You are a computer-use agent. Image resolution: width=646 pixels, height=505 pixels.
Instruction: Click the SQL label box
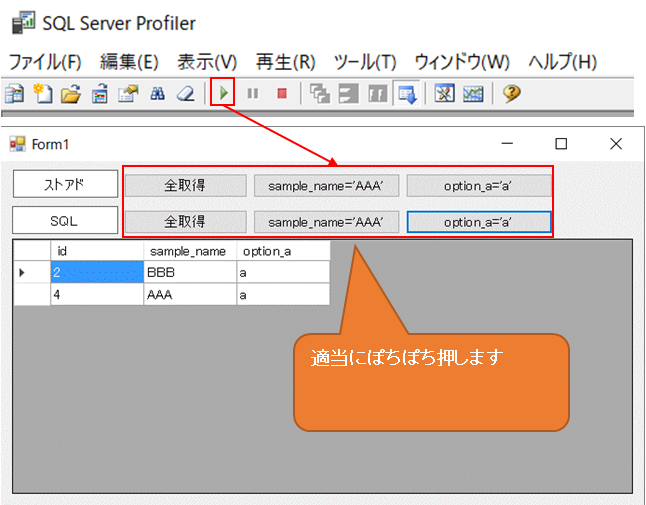[65, 220]
